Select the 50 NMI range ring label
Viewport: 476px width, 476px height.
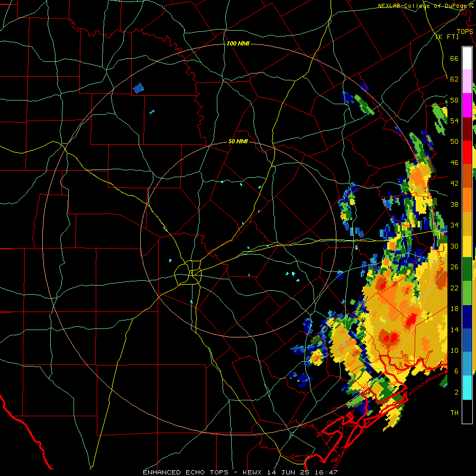point(239,141)
